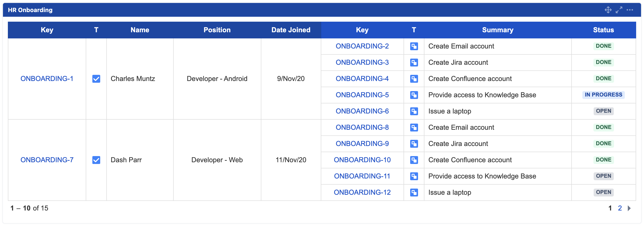The width and height of the screenshot is (644, 226).
Task: Sort by the Date Joined column header
Action: pos(291,30)
